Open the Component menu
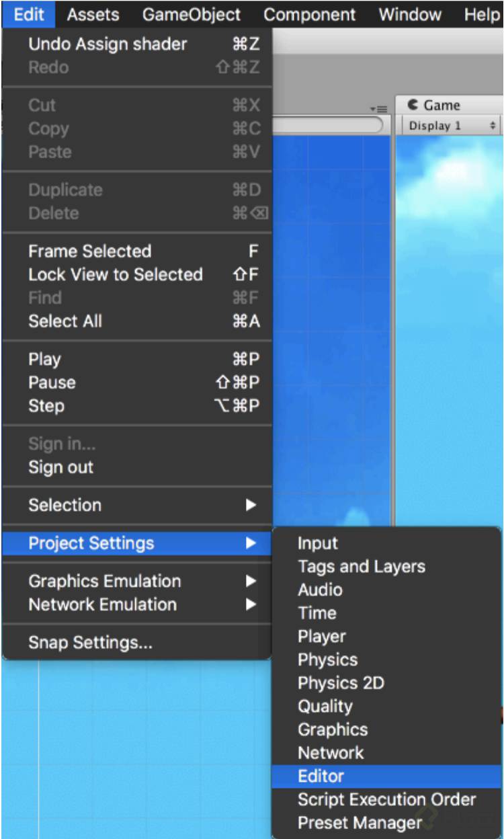This screenshot has width=504, height=839. click(310, 14)
